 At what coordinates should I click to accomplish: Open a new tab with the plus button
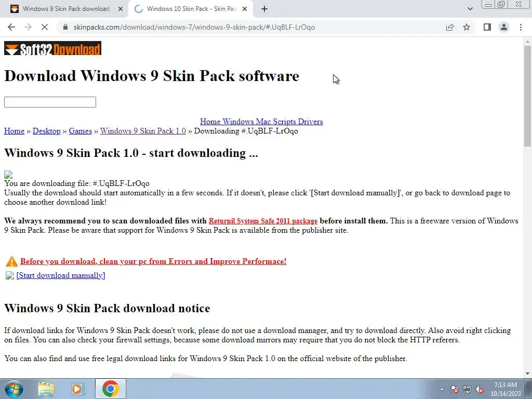pos(264,9)
